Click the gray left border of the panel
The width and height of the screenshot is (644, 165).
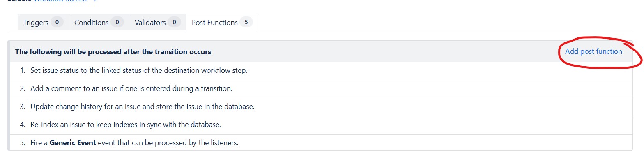(8, 95)
